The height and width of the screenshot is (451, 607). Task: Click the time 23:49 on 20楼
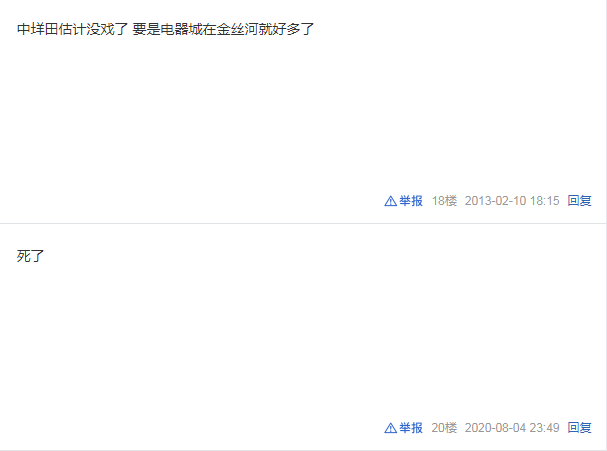[x=545, y=428]
